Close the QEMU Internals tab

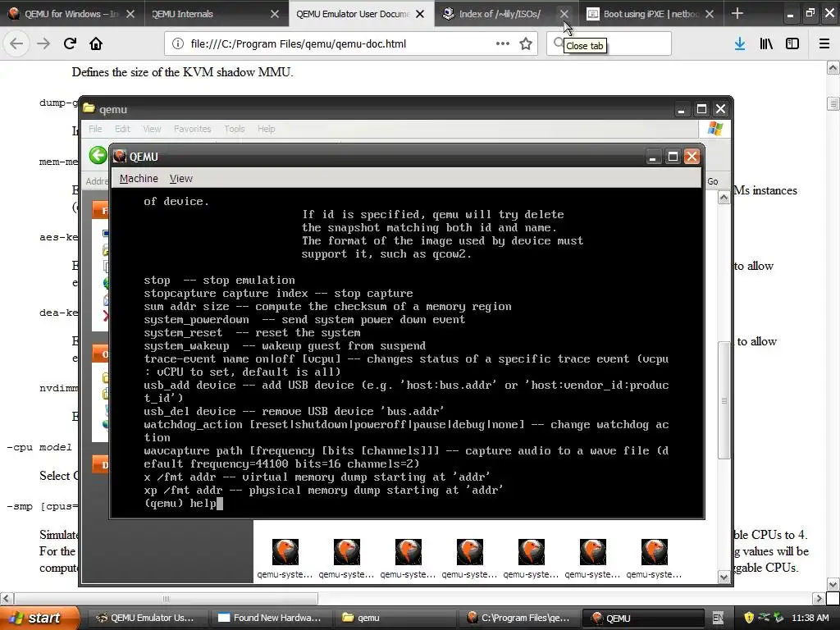pos(275,14)
